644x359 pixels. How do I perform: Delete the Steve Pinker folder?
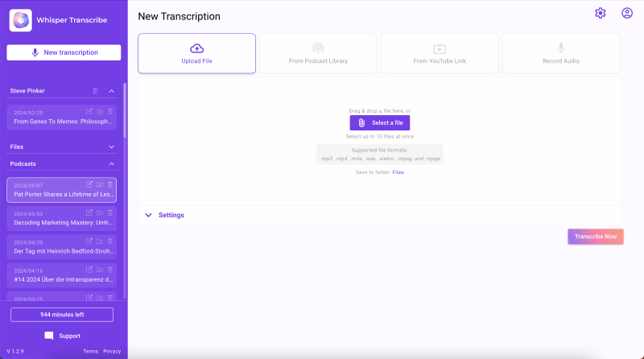95,91
